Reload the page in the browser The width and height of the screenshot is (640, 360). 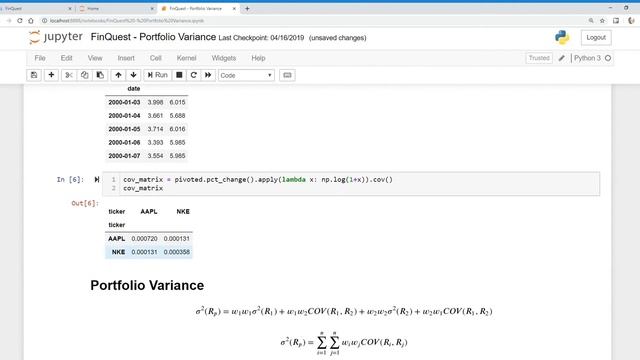coord(20,20)
